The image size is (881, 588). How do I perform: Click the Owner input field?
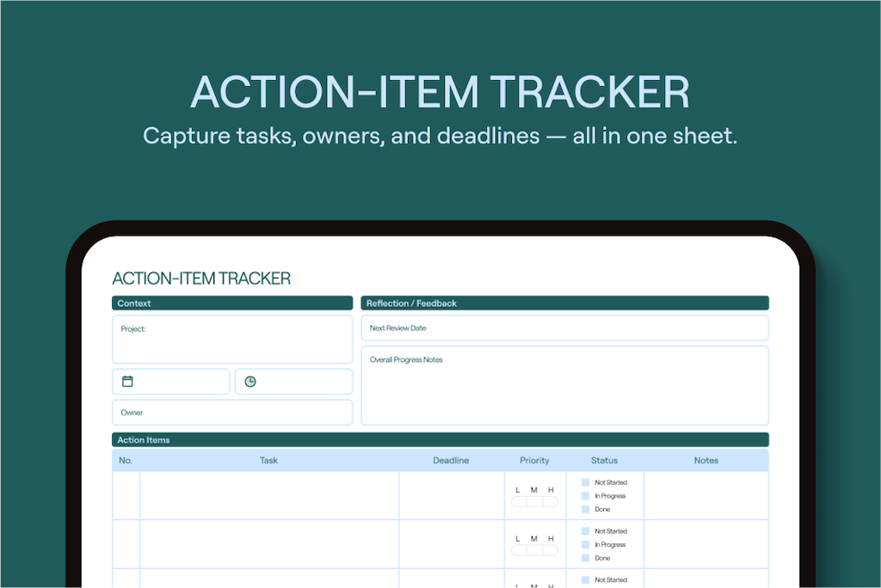pyautogui.click(x=232, y=413)
